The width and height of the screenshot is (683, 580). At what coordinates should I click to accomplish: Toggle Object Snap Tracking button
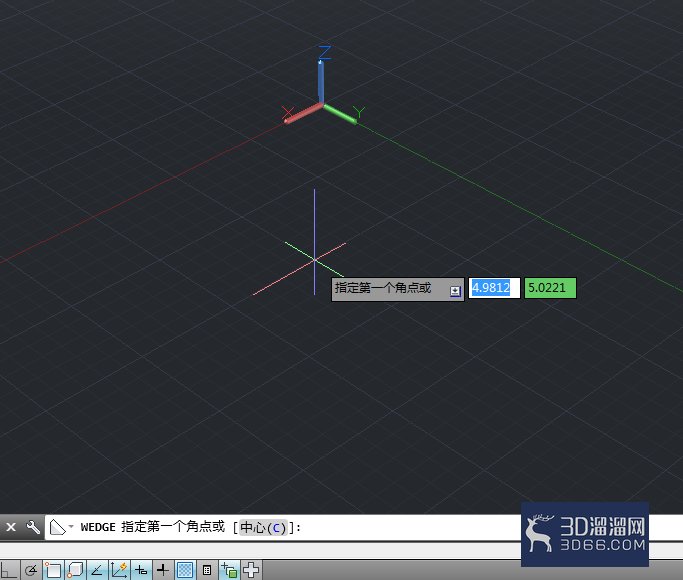click(97, 570)
